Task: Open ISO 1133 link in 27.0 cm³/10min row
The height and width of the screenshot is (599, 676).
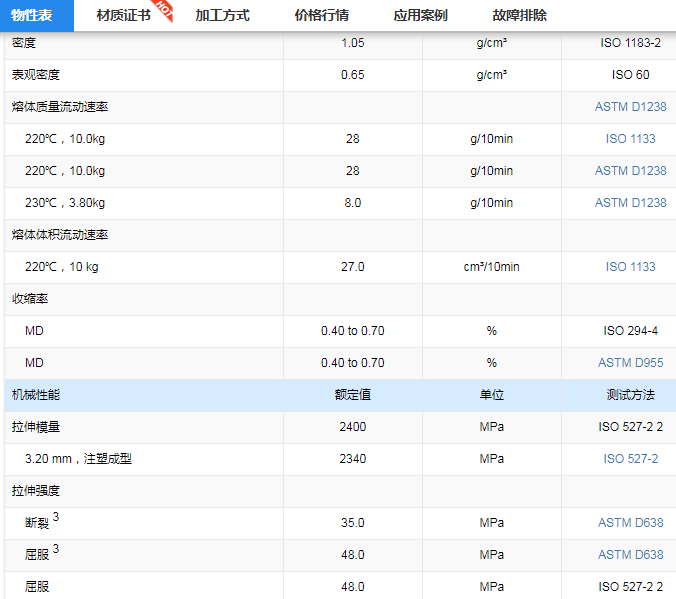Action: 630,267
